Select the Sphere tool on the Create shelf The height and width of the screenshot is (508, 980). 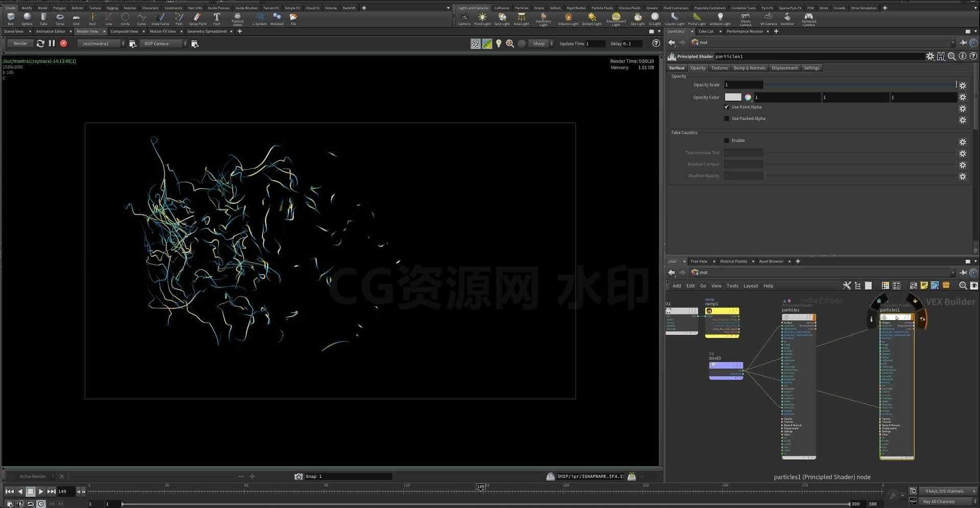(x=27, y=19)
